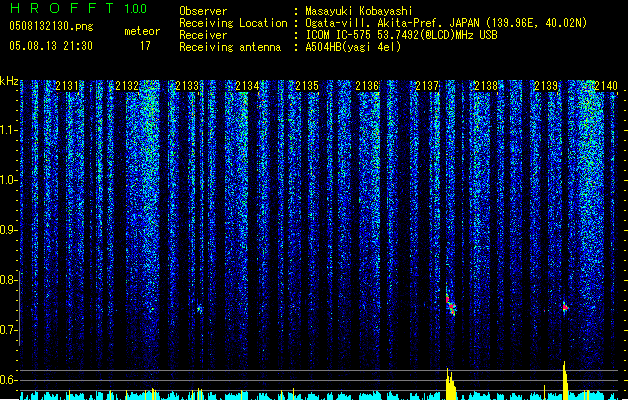
Task: Click the 2135 time marker
Action: (307, 86)
